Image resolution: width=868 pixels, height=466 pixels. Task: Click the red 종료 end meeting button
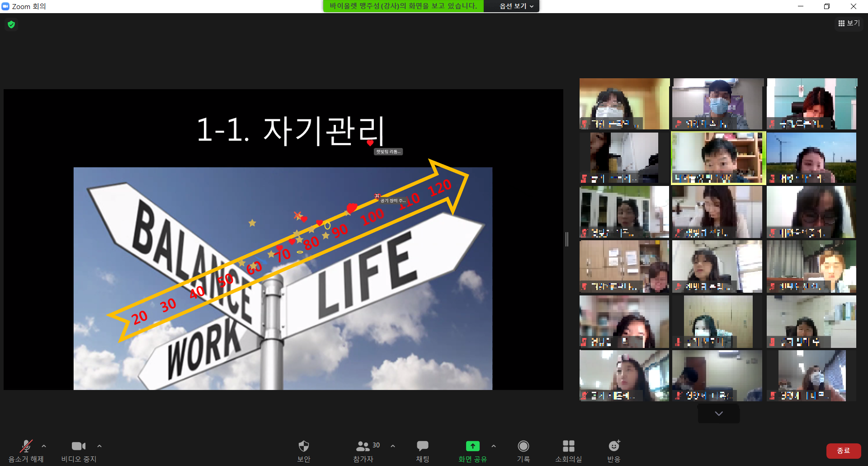[x=843, y=451]
